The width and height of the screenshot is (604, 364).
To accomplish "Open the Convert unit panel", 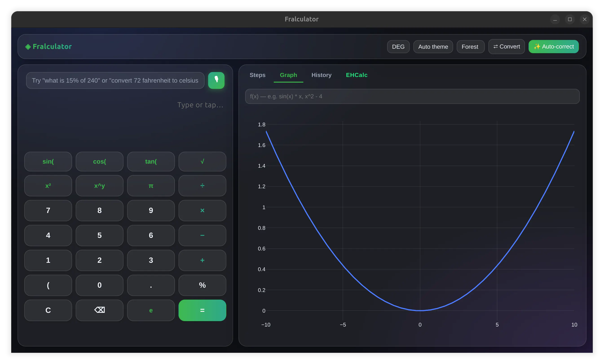I will 506,46.
